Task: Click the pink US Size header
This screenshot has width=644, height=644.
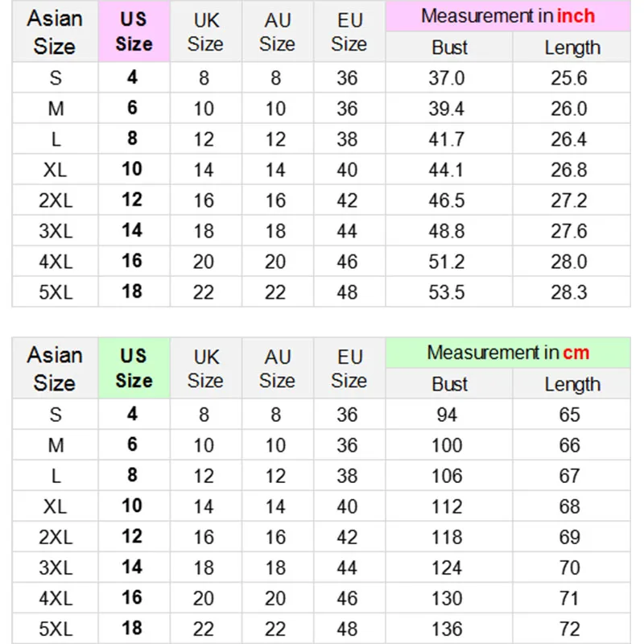Action: click(x=134, y=32)
